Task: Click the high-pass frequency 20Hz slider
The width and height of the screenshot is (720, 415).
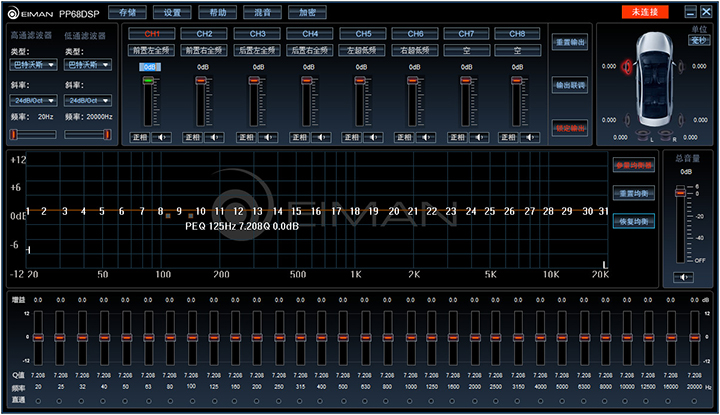Action: pyautogui.click(x=33, y=135)
